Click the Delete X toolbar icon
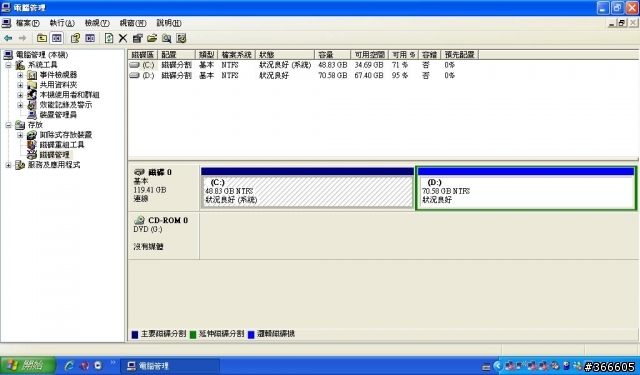The height and width of the screenshot is (375, 640). (x=122, y=38)
